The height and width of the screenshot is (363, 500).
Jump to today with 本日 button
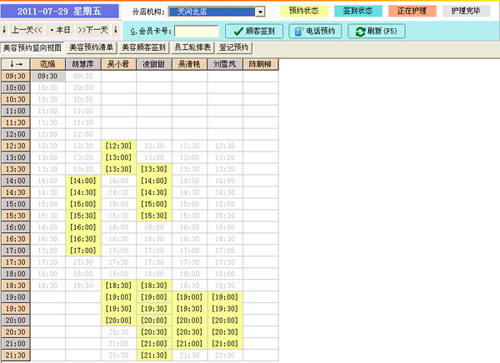pyautogui.click(x=60, y=30)
